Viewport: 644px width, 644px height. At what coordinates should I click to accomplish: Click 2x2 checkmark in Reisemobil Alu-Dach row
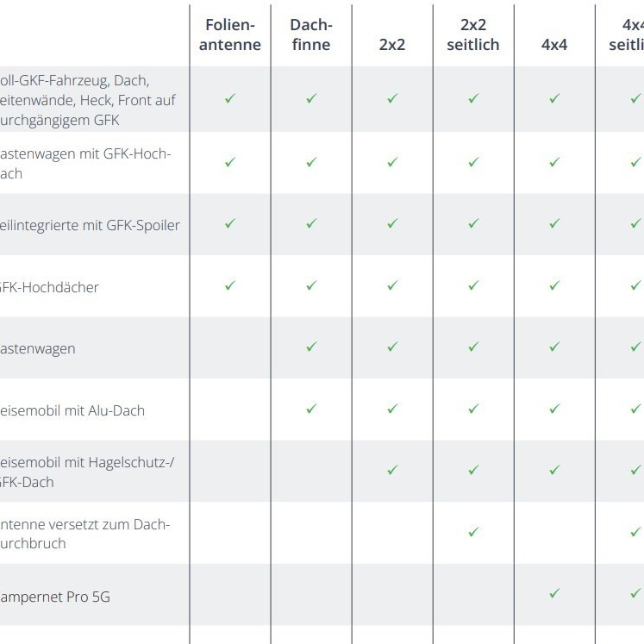tap(392, 409)
